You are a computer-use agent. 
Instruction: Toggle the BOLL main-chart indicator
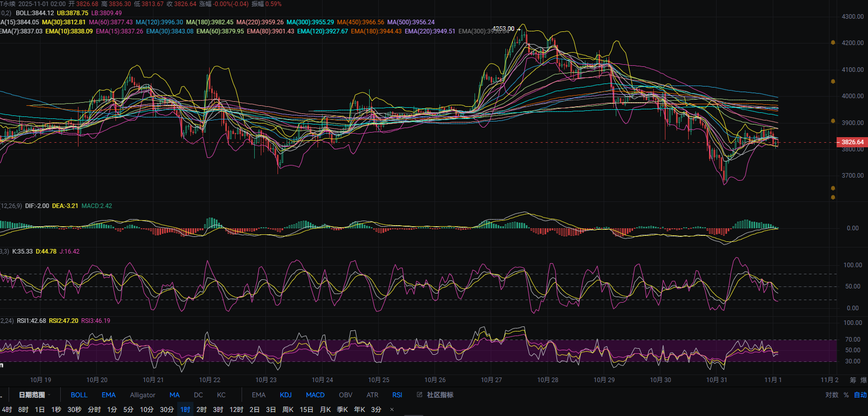(79, 395)
